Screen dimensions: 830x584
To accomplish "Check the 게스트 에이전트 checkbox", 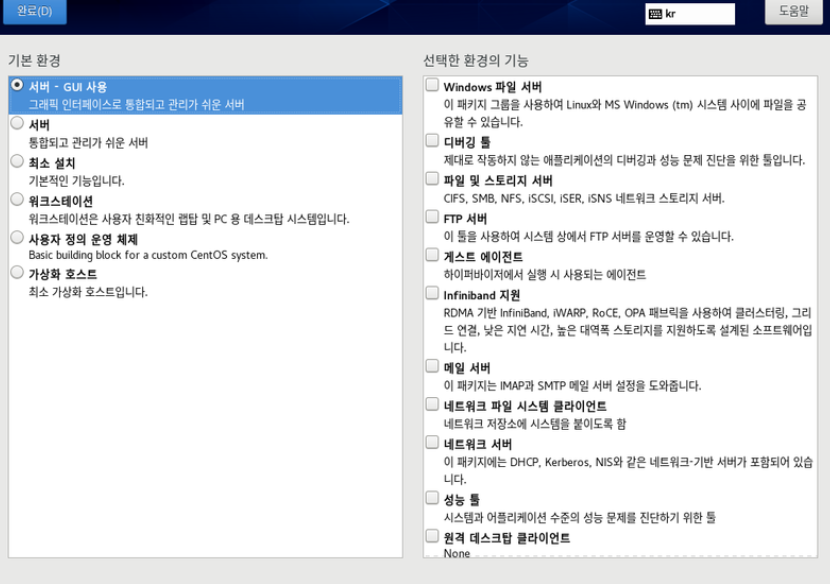I will (x=432, y=255).
